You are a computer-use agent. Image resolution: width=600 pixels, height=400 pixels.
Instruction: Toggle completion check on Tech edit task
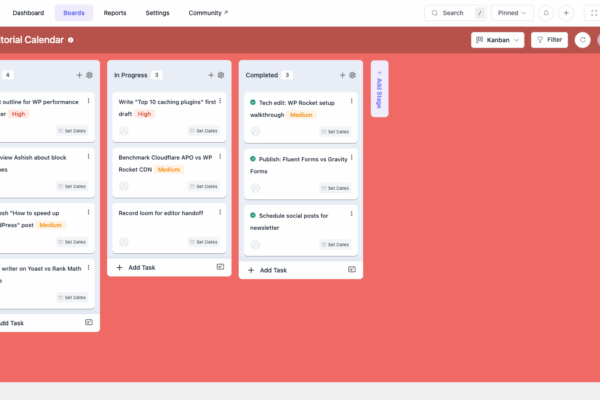(253, 102)
